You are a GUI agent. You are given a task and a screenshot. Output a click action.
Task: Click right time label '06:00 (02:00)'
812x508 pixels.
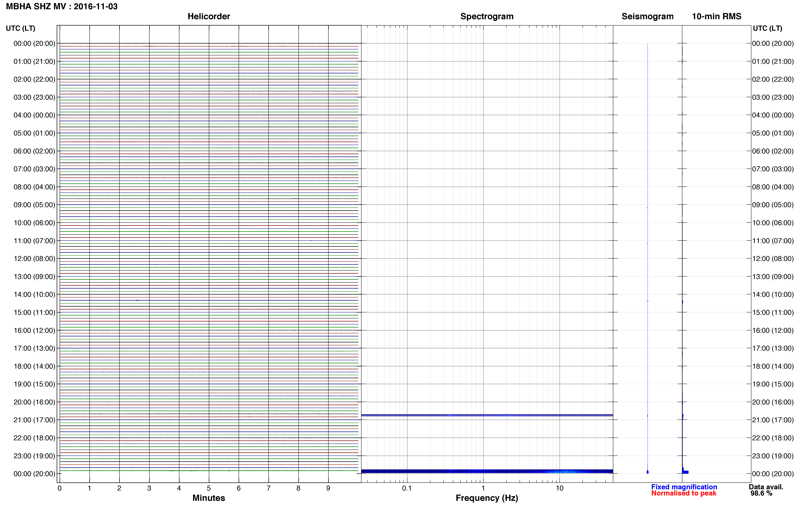773,151
